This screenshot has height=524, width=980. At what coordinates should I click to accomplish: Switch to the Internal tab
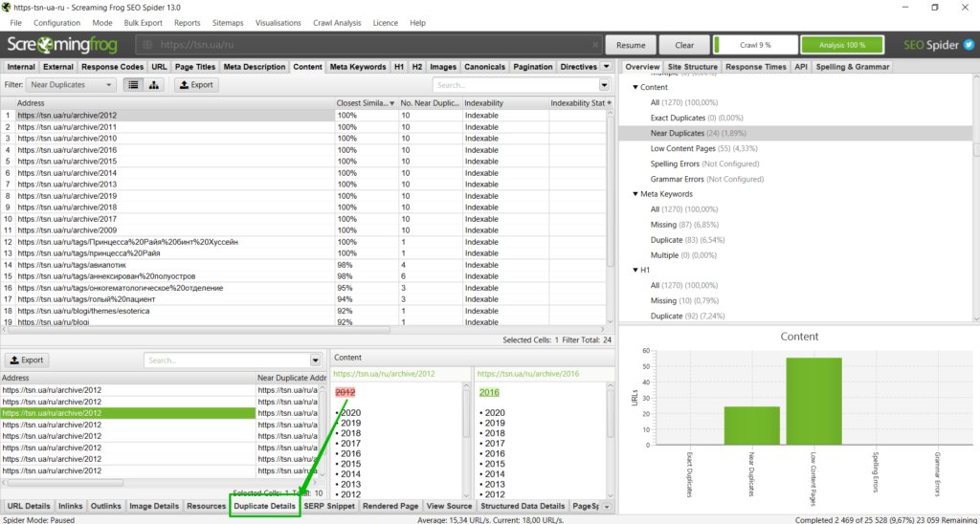click(21, 67)
